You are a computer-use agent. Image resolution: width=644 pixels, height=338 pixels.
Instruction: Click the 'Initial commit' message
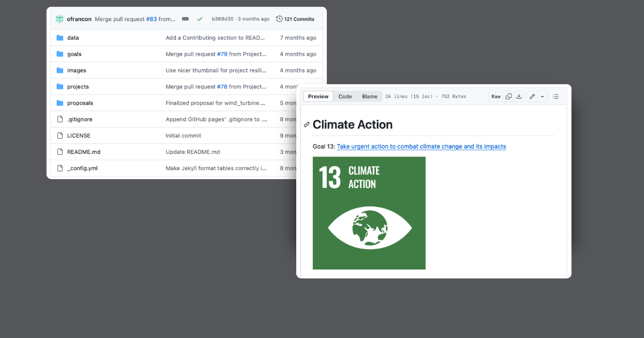point(184,136)
